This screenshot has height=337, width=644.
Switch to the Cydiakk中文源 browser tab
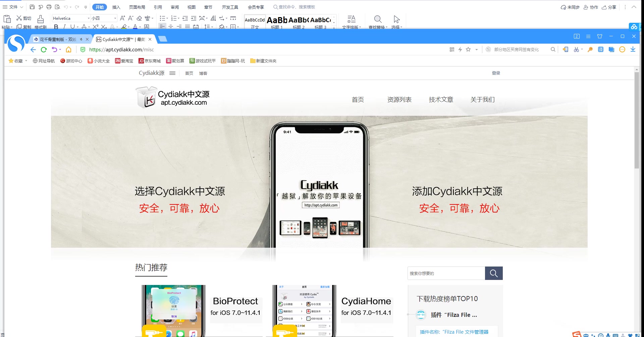[x=122, y=39]
